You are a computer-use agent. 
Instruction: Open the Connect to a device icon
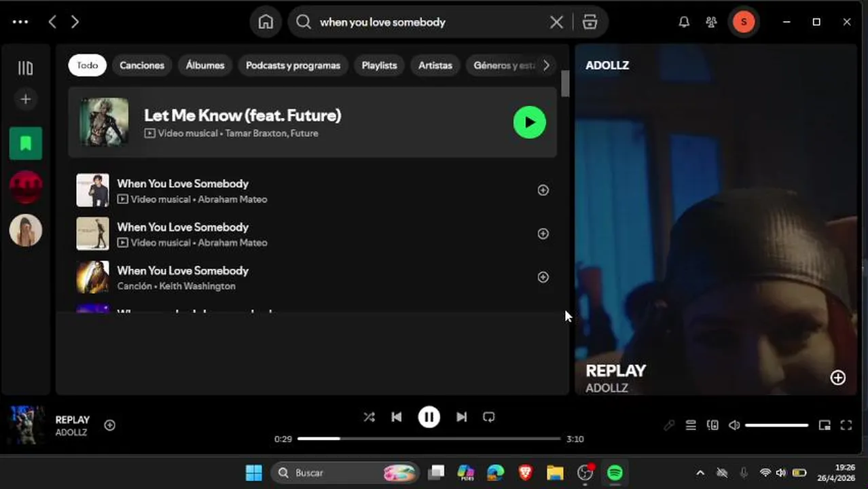712,425
